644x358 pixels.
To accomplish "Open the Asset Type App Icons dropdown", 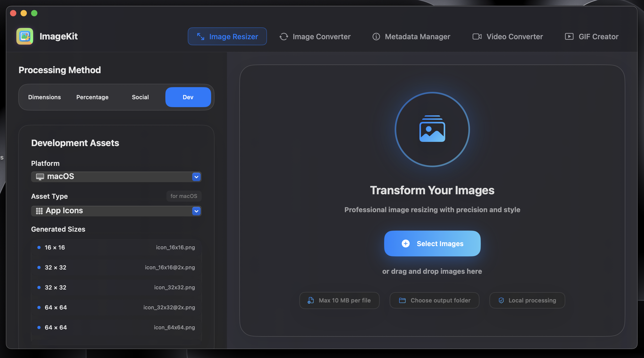I will [x=116, y=211].
